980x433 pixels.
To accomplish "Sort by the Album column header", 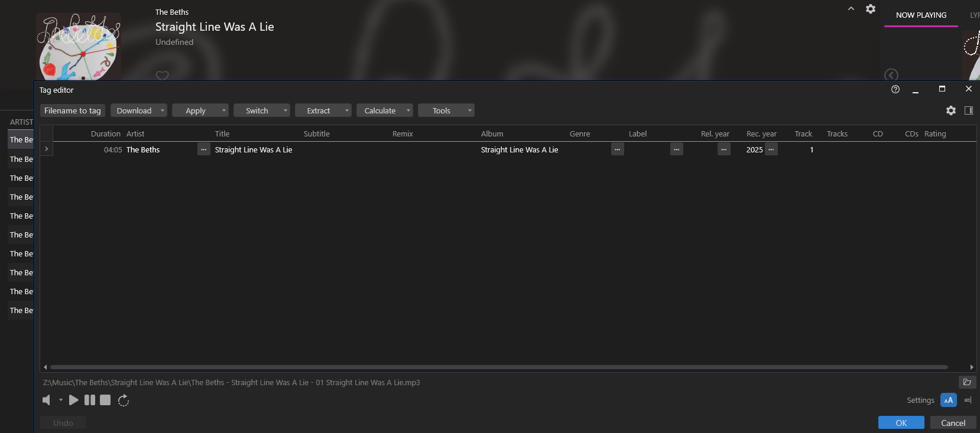I will [492, 134].
